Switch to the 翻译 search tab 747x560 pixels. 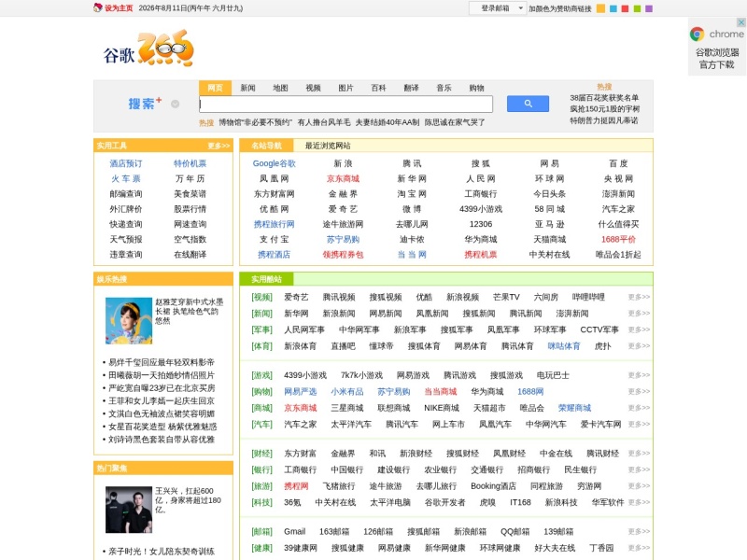[x=411, y=88]
